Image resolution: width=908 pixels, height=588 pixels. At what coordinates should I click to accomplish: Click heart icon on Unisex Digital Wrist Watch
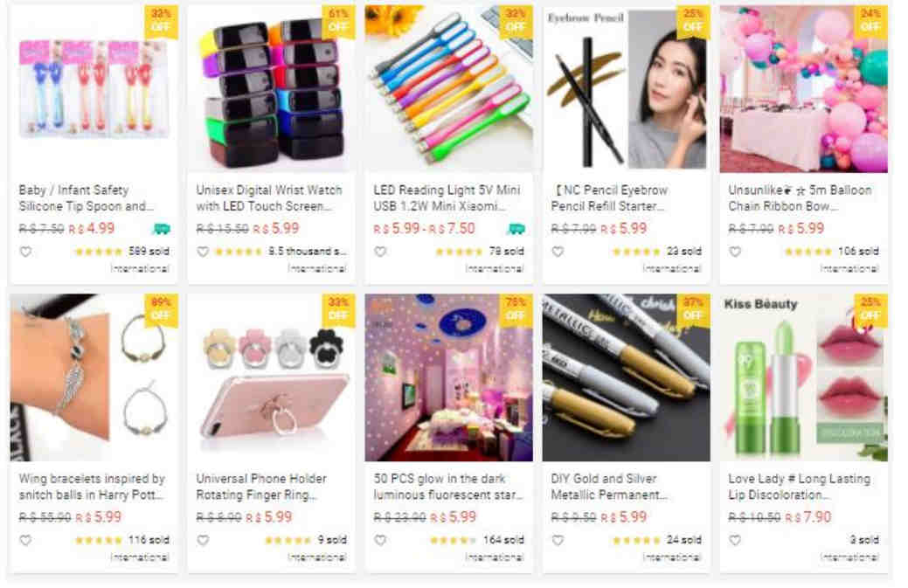point(203,252)
